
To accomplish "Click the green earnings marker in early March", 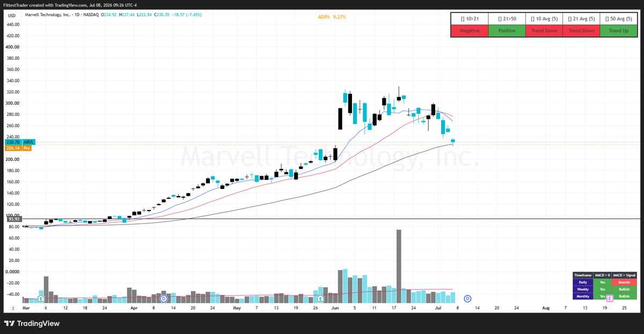I will (x=41, y=298).
